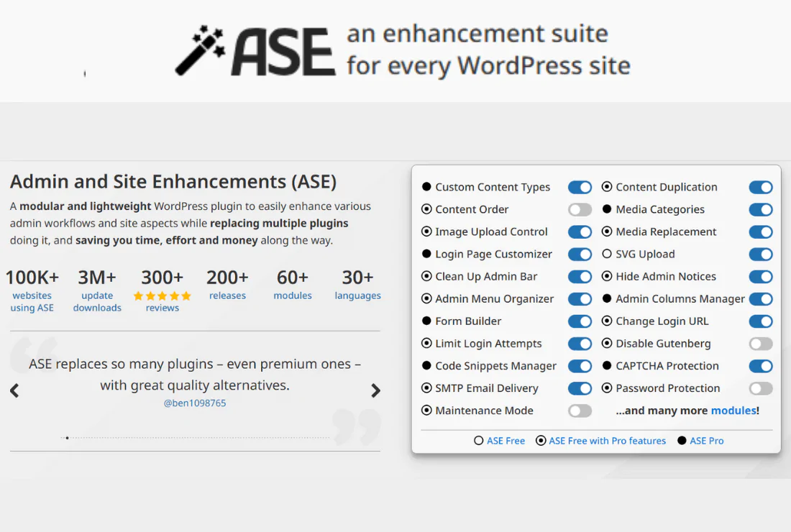Disable the Admin Columns Manager toggle
The height and width of the screenshot is (532, 791).
pos(760,299)
